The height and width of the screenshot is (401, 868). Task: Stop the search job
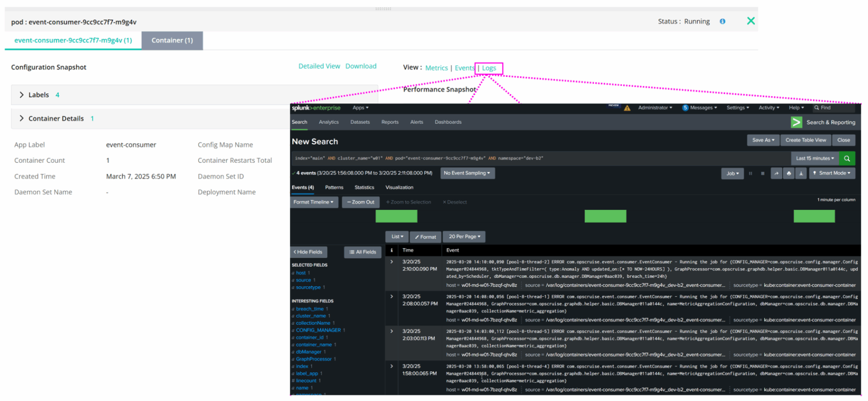763,173
